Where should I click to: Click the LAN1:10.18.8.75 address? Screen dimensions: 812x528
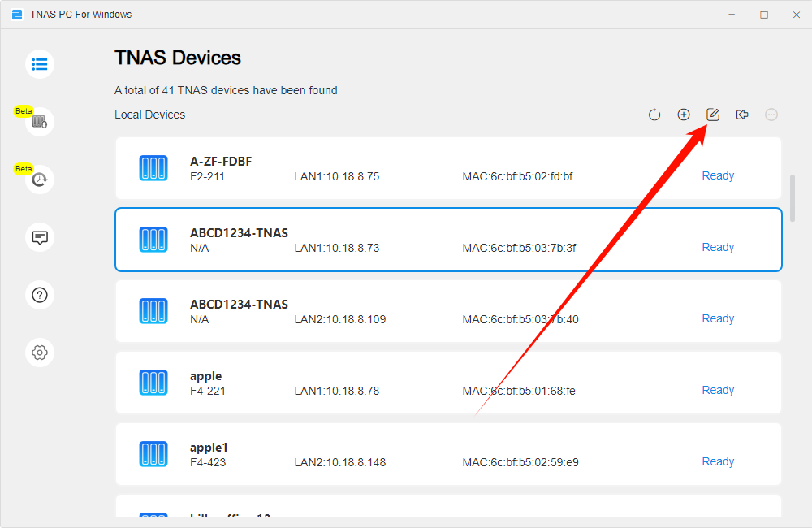[337, 176]
